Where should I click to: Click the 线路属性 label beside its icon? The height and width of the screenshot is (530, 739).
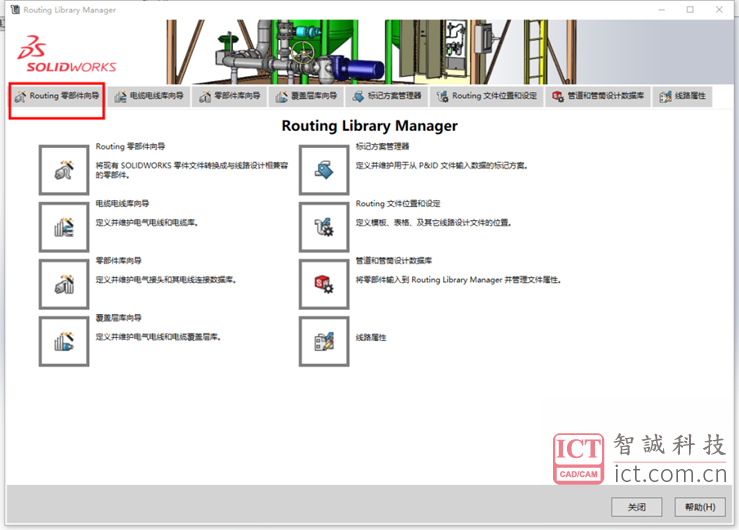tap(371, 337)
